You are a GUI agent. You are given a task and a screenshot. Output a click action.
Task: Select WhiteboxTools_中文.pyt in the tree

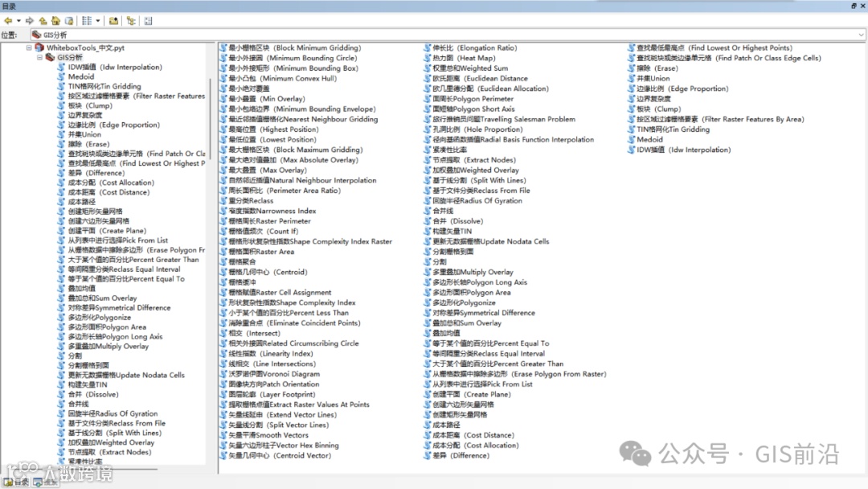pos(85,47)
